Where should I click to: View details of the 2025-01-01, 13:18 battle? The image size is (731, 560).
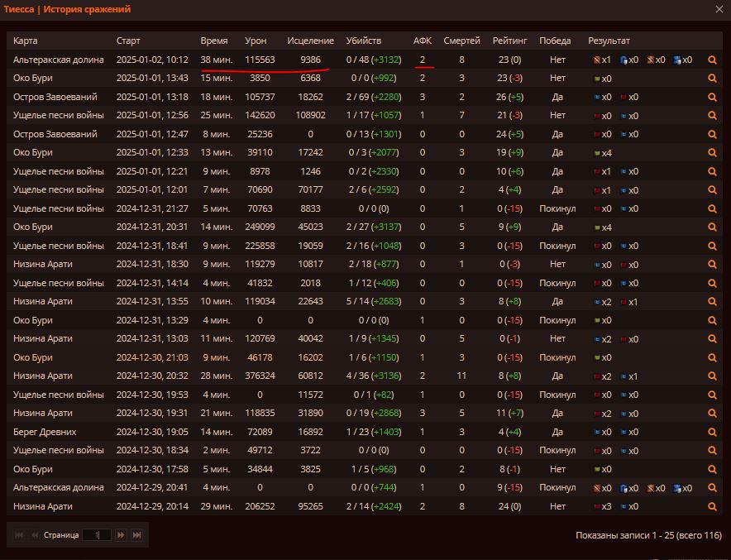pyautogui.click(x=712, y=97)
